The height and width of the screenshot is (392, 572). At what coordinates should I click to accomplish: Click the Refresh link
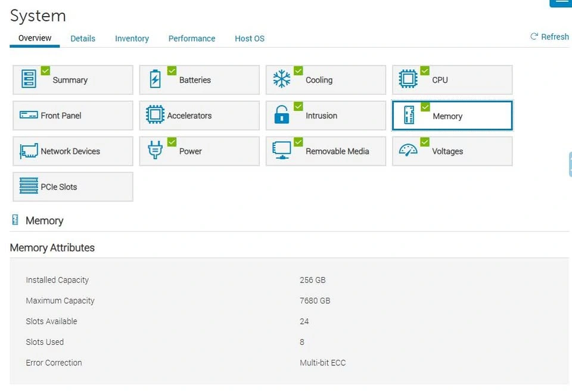click(x=549, y=37)
